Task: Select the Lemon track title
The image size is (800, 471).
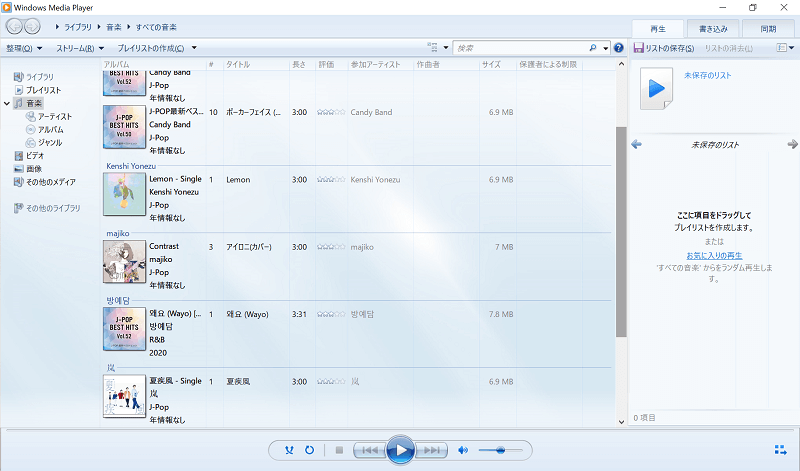Action: 238,180
